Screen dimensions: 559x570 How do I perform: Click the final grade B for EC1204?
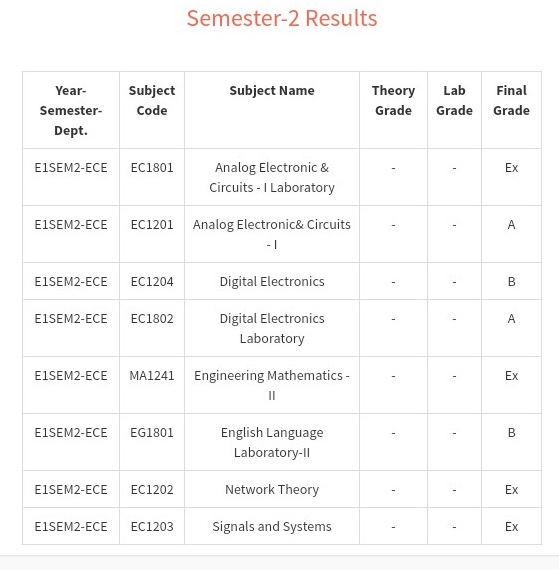[511, 282]
